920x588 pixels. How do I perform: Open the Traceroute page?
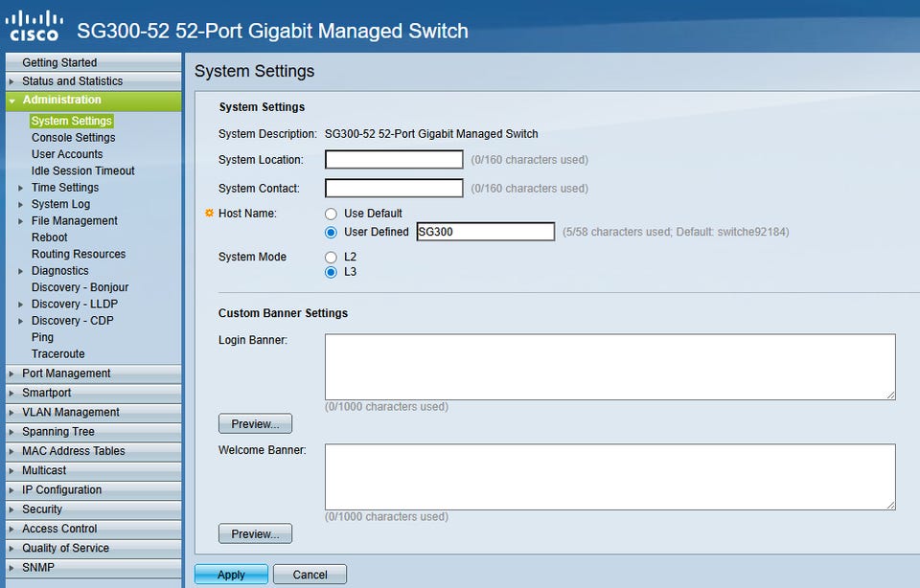pyautogui.click(x=58, y=354)
